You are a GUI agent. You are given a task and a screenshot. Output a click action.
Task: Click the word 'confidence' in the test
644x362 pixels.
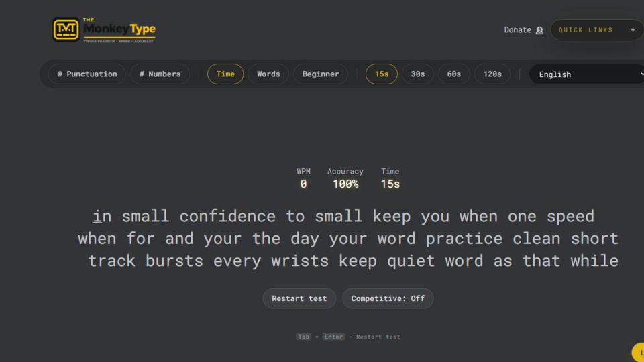[x=227, y=217]
